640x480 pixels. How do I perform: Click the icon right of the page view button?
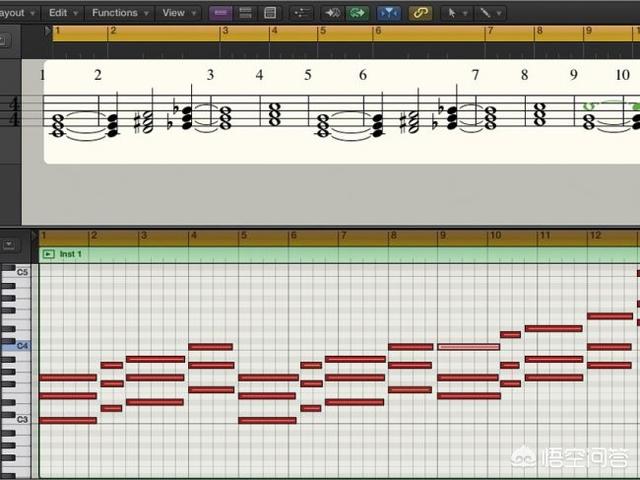pos(301,13)
